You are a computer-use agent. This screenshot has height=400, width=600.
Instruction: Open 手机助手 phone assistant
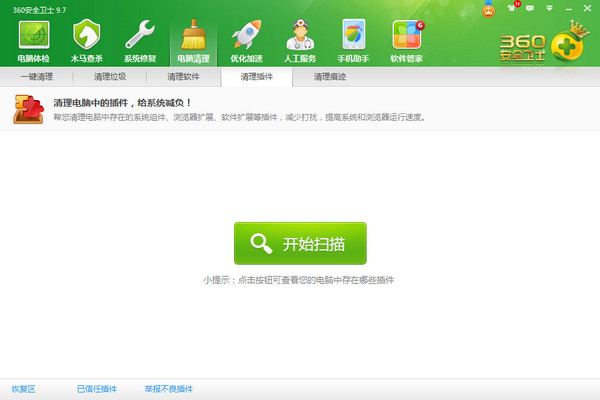point(353,41)
